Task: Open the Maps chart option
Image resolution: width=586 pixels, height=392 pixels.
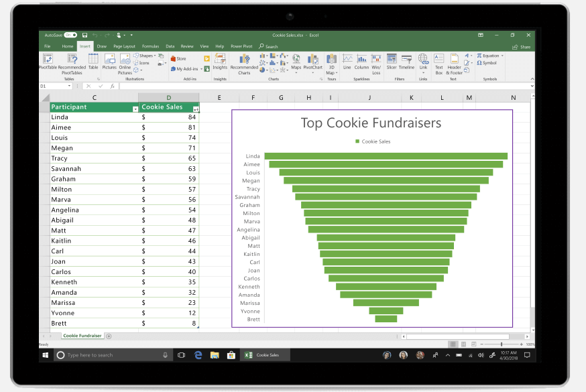Action: pyautogui.click(x=296, y=62)
